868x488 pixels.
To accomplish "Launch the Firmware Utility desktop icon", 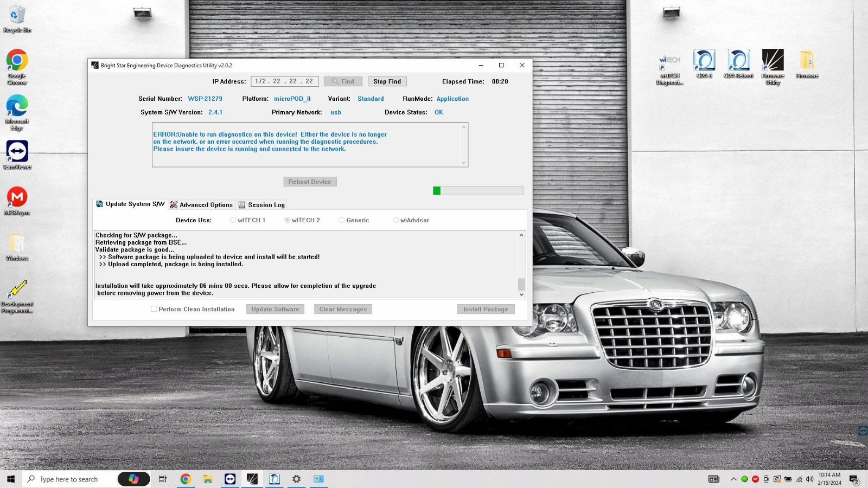I will coord(773,61).
